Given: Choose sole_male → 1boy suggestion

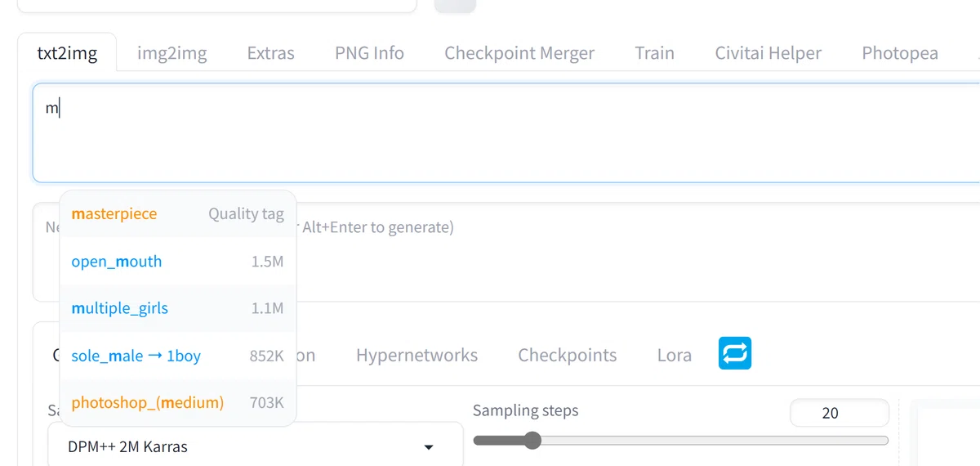Looking at the screenshot, I should pos(178,356).
